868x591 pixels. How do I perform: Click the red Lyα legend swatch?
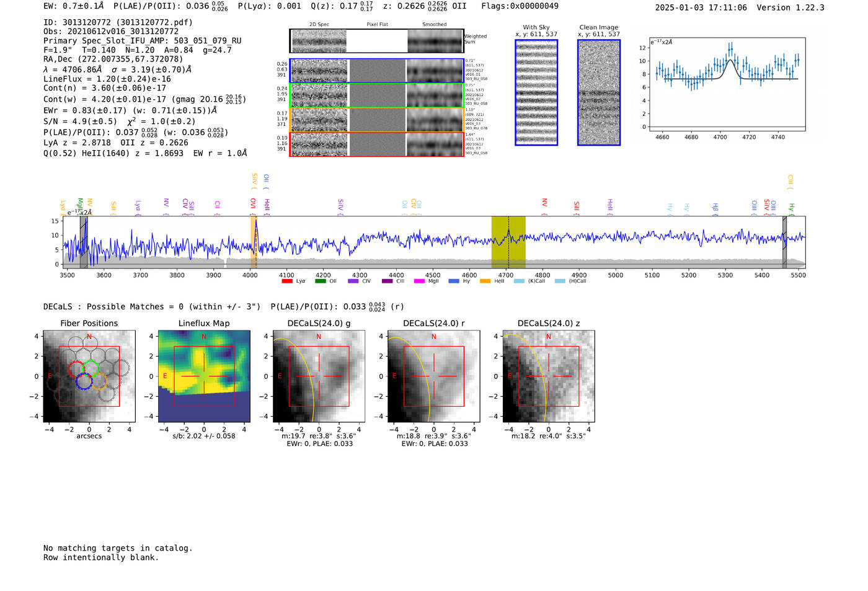click(287, 281)
